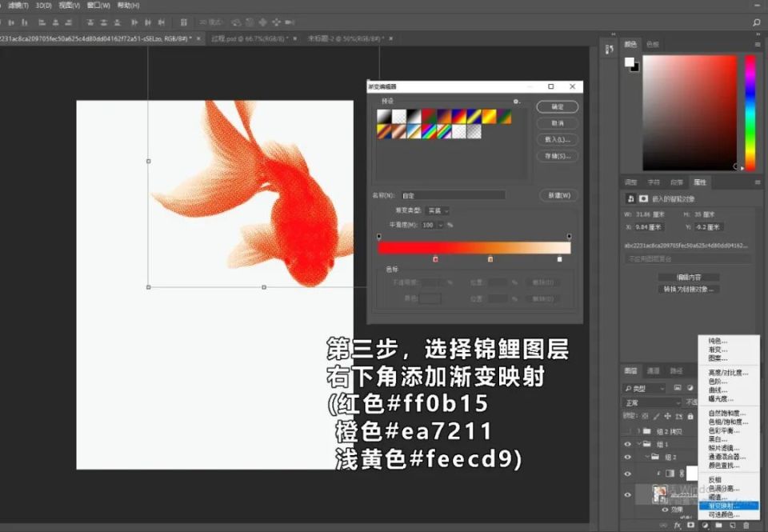The width and height of the screenshot is (768, 532).
Task: Open the 窗口(W) menu
Action: click(98, 6)
